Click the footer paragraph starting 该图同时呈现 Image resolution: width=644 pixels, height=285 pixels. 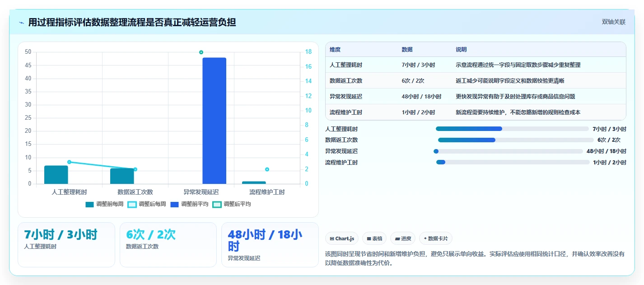[x=475, y=258]
